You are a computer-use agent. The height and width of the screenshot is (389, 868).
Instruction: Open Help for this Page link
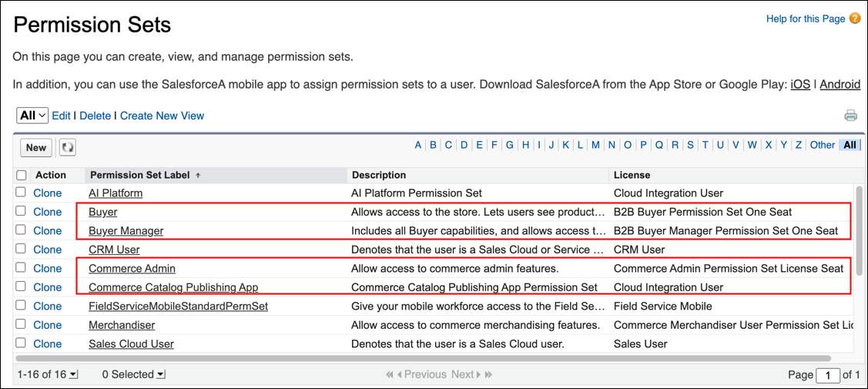tap(806, 18)
